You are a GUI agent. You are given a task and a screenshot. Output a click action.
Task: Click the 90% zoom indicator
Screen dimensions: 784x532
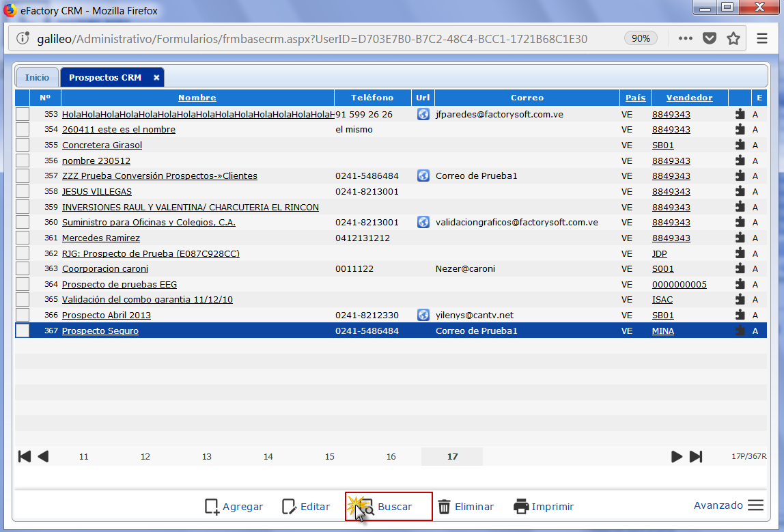(641, 38)
